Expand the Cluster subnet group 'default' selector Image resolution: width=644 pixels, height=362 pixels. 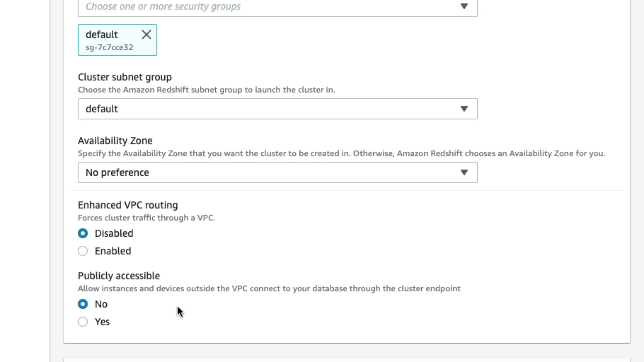(268, 109)
